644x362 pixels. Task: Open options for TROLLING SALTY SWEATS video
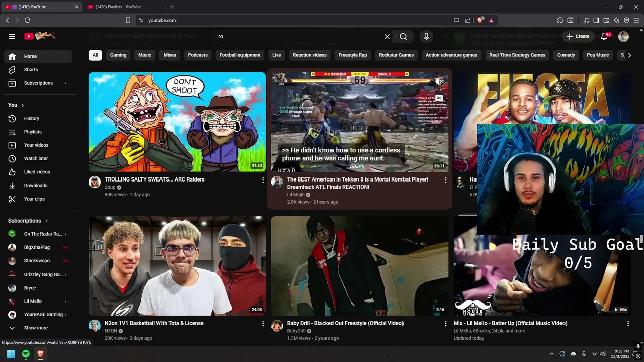[x=263, y=180]
